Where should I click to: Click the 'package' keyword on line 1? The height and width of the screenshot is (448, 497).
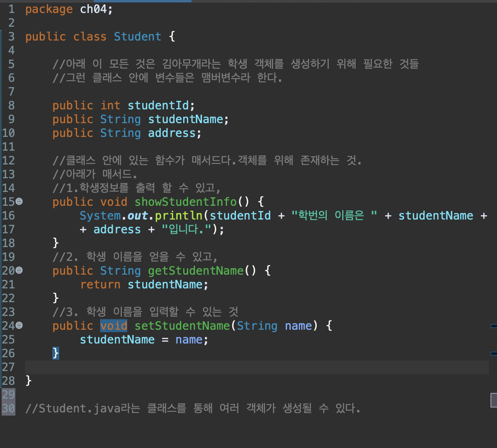(x=49, y=9)
